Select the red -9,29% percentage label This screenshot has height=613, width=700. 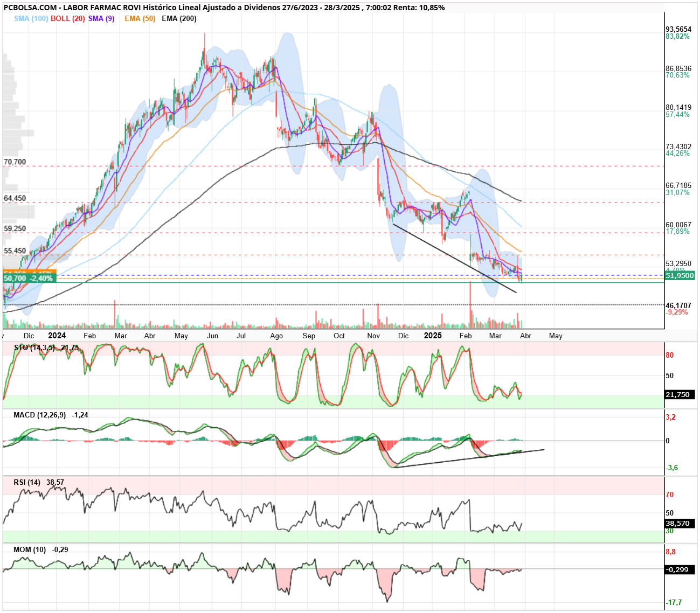point(677,312)
